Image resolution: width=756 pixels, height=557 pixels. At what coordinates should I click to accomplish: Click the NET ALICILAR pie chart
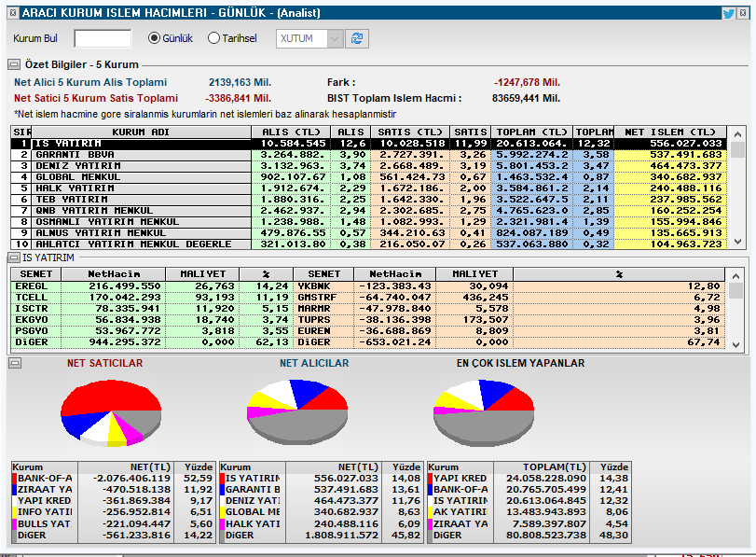pos(297,411)
